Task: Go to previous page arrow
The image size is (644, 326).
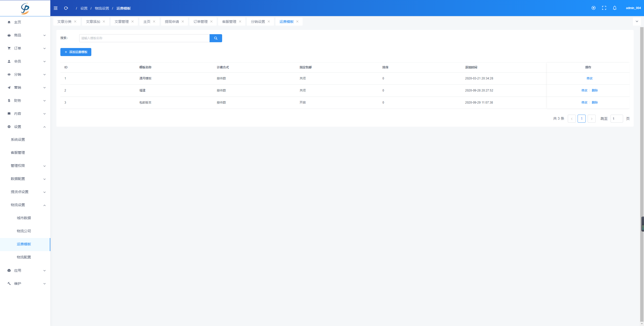Action: click(572, 119)
